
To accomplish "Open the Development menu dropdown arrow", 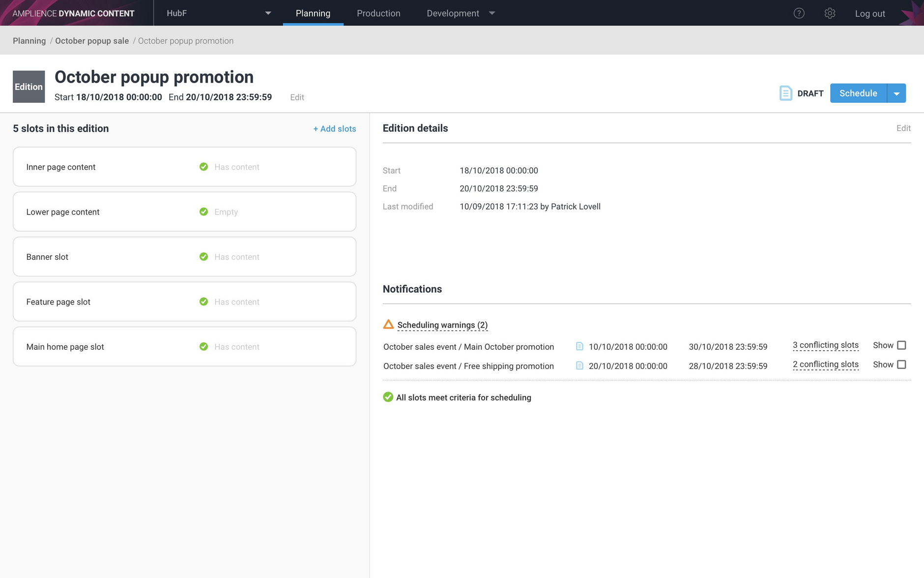I will [x=492, y=13].
